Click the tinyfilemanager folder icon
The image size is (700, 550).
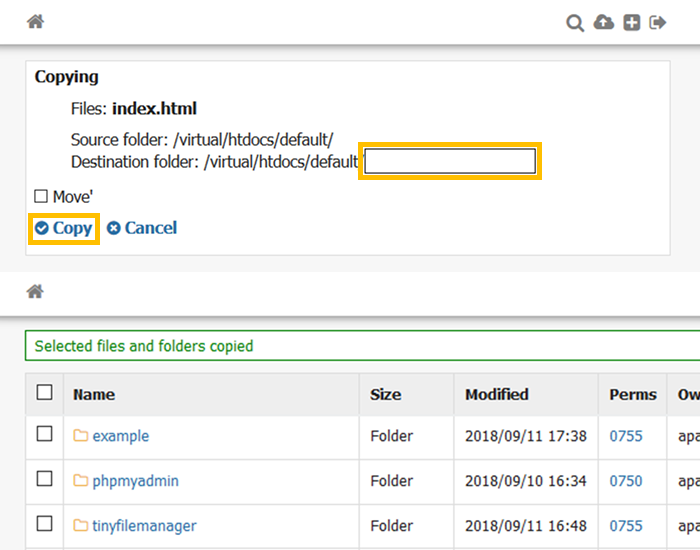click(81, 526)
